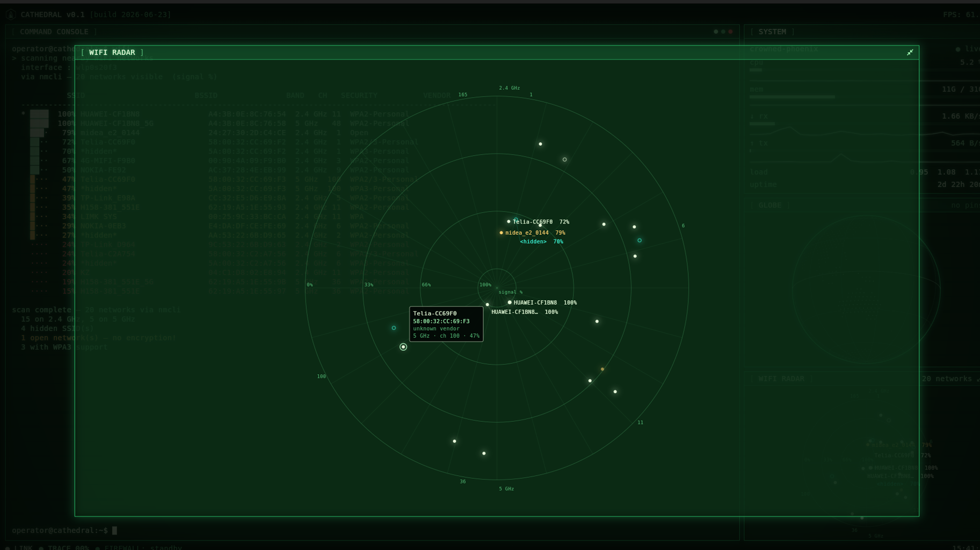980x550 pixels.
Task: Click the green middle dot in Command Console header
Action: (x=723, y=32)
